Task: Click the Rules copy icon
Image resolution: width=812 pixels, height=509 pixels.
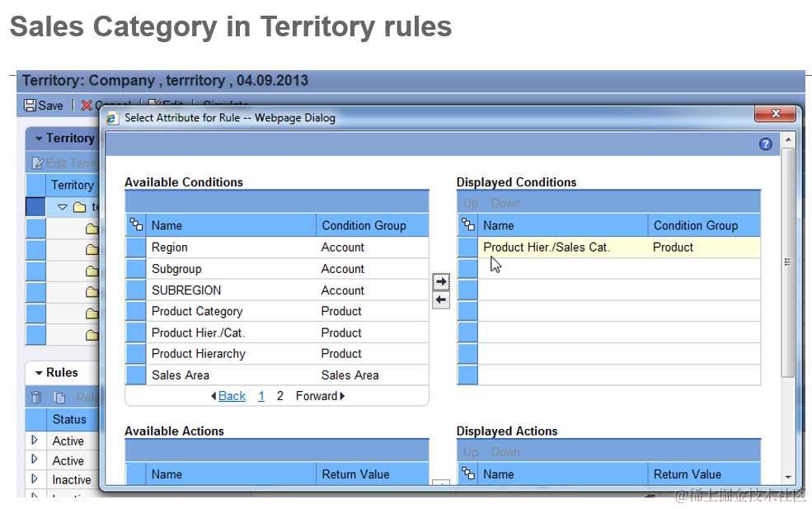Action: (x=59, y=398)
